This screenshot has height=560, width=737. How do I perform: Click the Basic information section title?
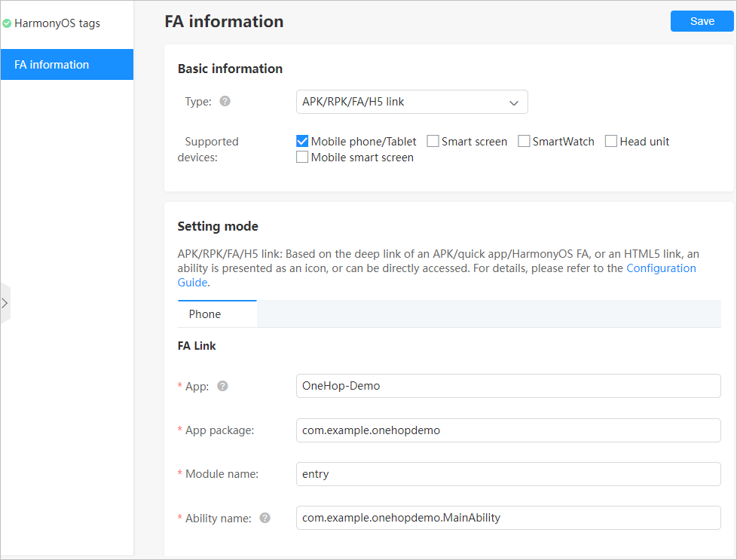point(230,69)
